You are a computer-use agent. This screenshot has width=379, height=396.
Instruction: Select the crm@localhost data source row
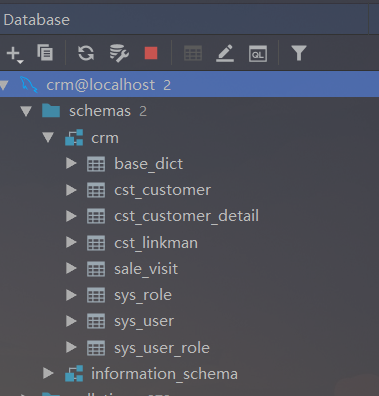(x=189, y=84)
